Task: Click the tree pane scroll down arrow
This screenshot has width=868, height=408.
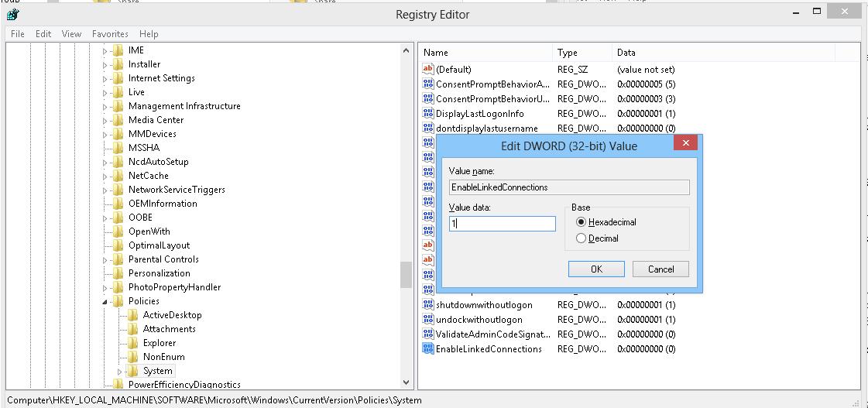Action: point(407,382)
